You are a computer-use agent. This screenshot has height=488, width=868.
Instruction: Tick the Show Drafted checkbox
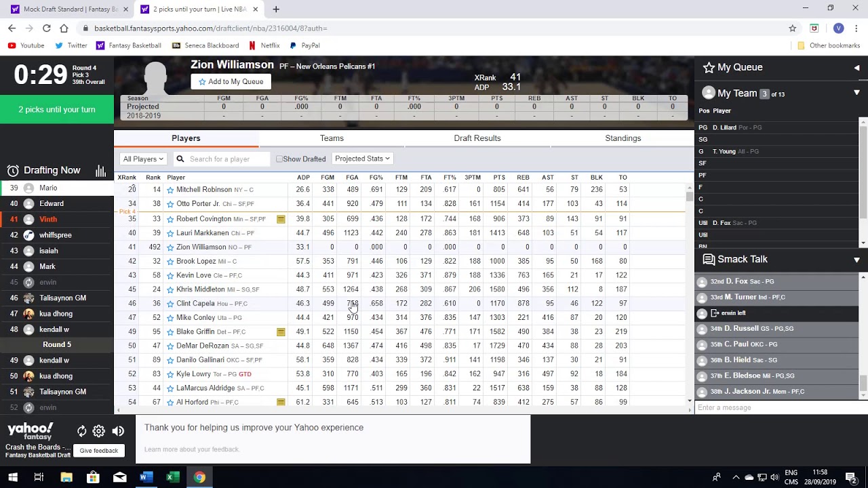tap(279, 159)
